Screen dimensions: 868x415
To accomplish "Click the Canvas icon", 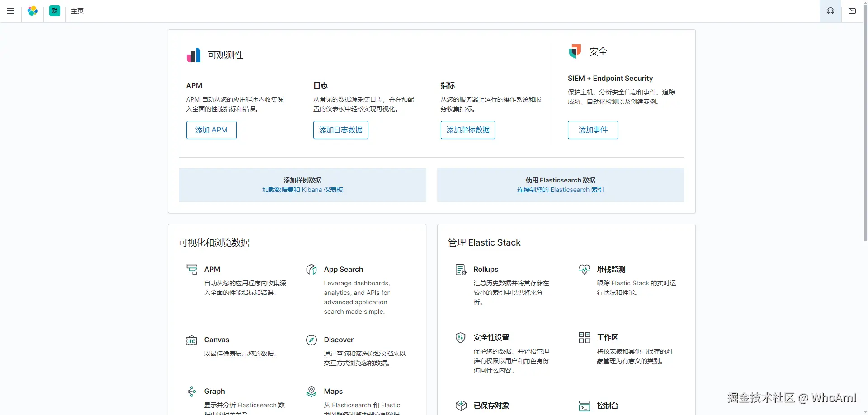I will click(192, 340).
